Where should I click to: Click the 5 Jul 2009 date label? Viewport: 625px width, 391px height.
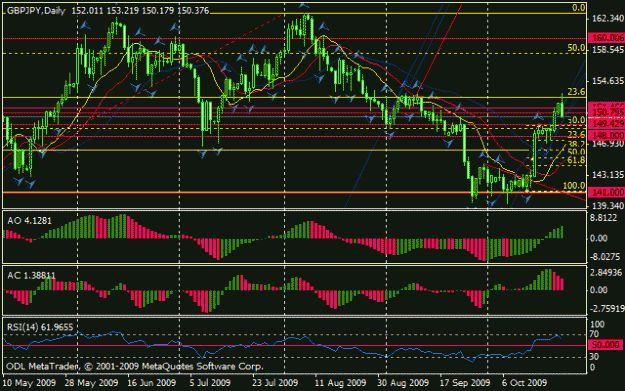point(210,383)
